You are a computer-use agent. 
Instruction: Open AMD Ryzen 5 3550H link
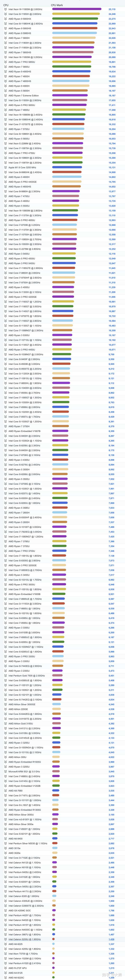19,470
